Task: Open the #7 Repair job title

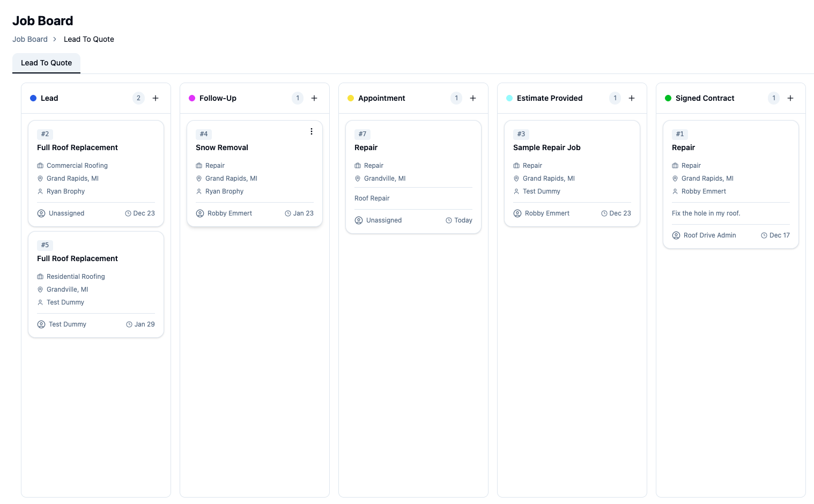Action: click(x=366, y=147)
